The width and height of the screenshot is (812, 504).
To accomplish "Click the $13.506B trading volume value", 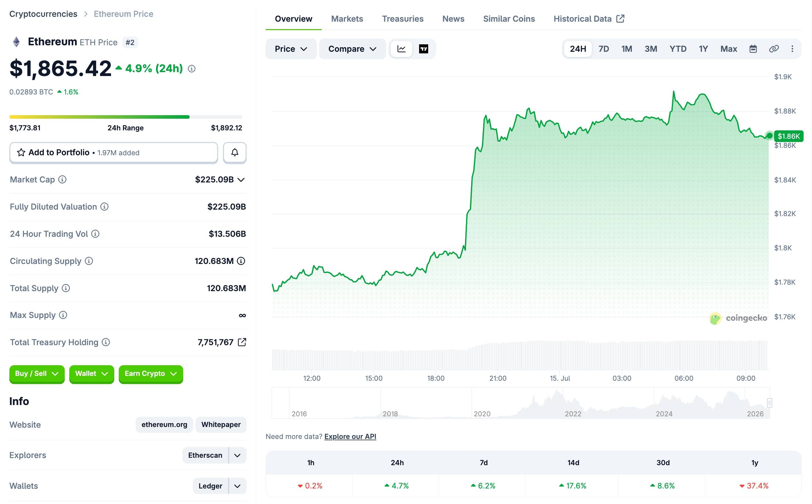I will (228, 234).
